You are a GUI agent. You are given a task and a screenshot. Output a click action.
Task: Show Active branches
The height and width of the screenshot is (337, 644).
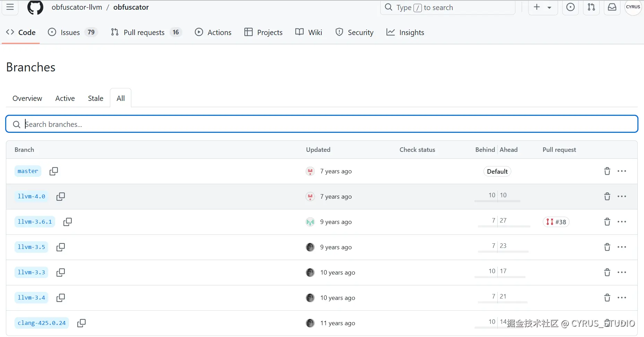pyautogui.click(x=65, y=98)
